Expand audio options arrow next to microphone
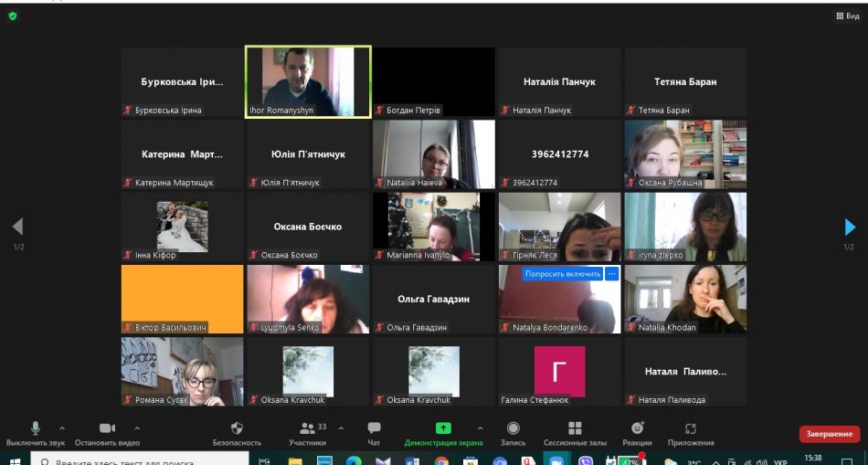This screenshot has height=465, width=868. click(x=62, y=428)
